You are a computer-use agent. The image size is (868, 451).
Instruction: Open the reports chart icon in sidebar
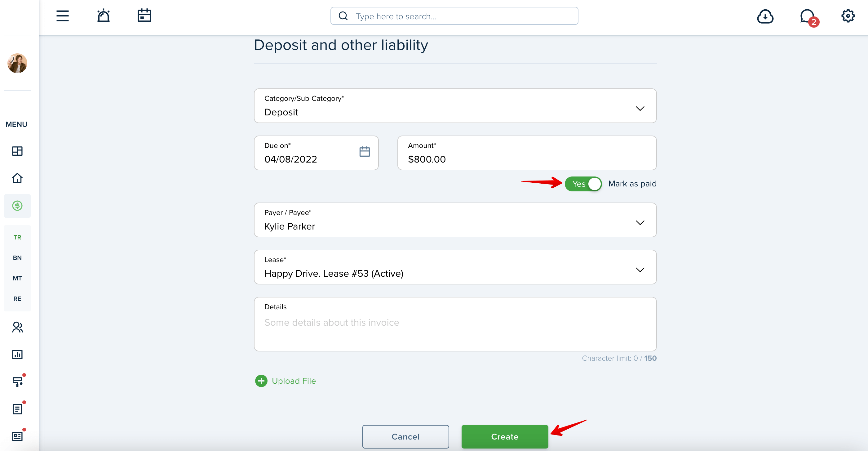pyautogui.click(x=17, y=355)
